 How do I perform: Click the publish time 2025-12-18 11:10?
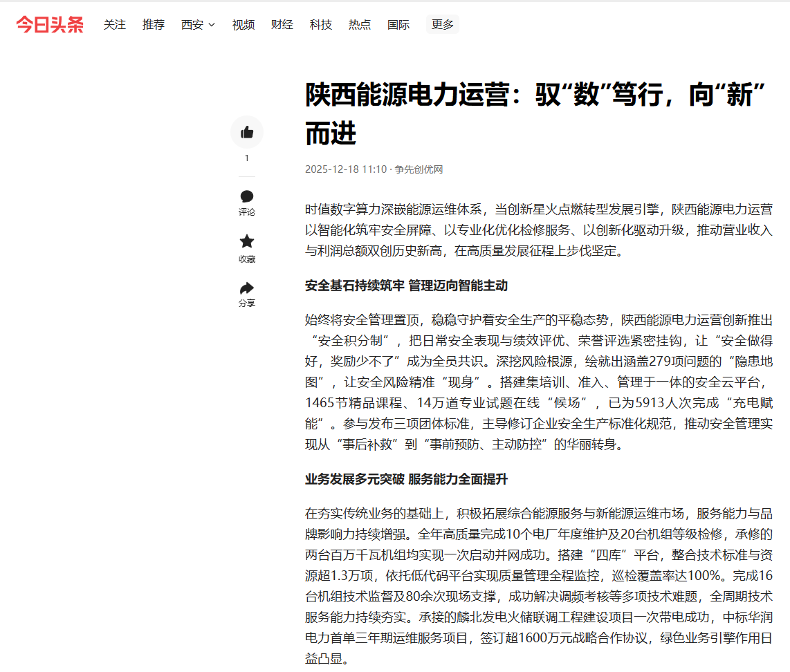point(345,169)
